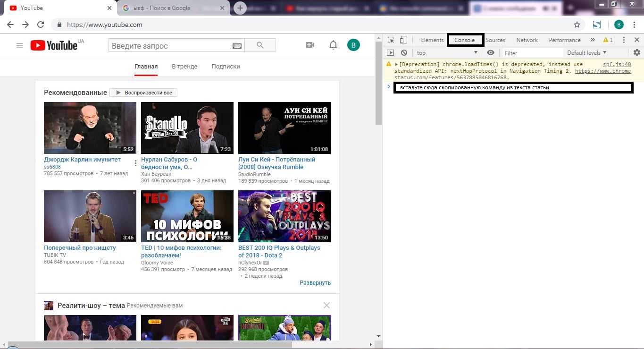Open the on-screen keyboard in search box
The image size is (644, 349).
tap(237, 46)
